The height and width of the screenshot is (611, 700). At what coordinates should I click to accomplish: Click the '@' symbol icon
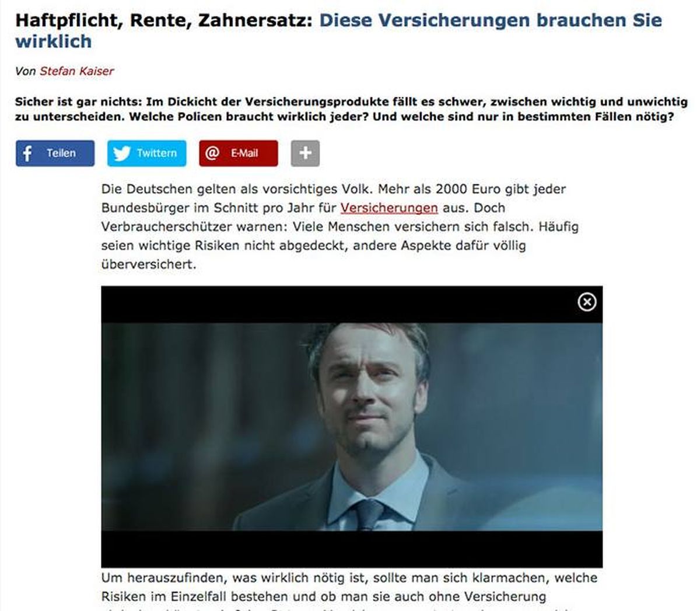(x=212, y=153)
